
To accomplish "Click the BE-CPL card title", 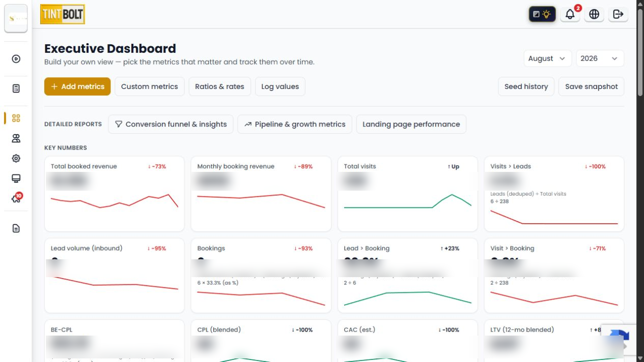I will [x=62, y=329].
